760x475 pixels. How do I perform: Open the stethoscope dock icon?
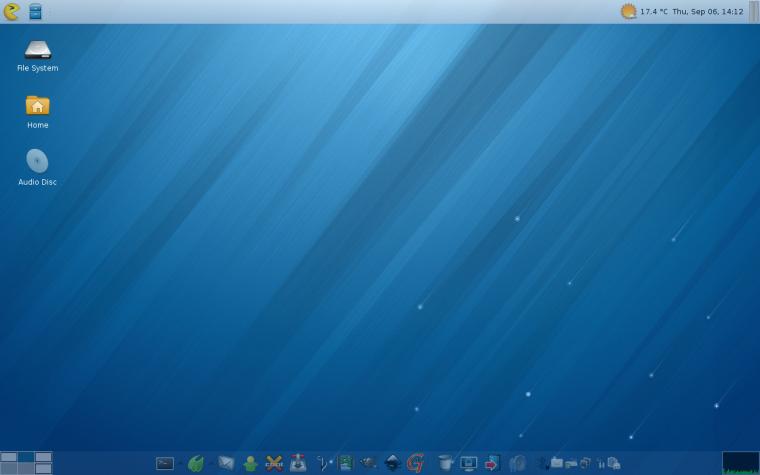tap(323, 463)
